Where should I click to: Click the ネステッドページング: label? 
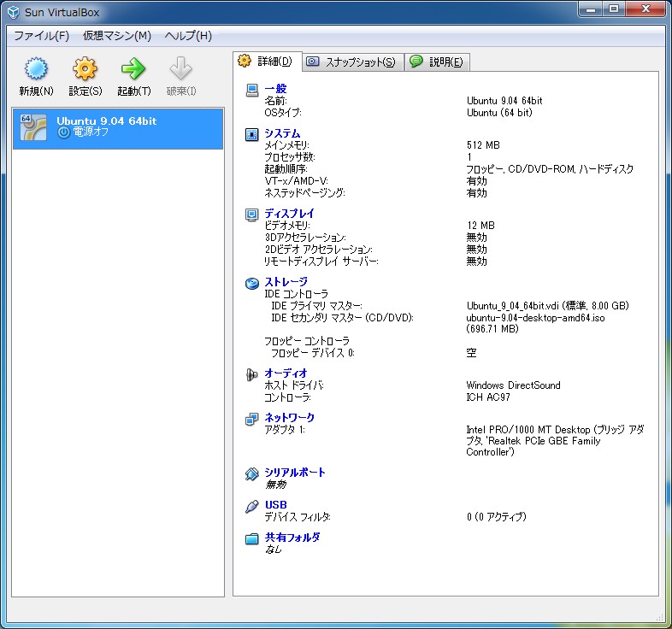[x=304, y=193]
